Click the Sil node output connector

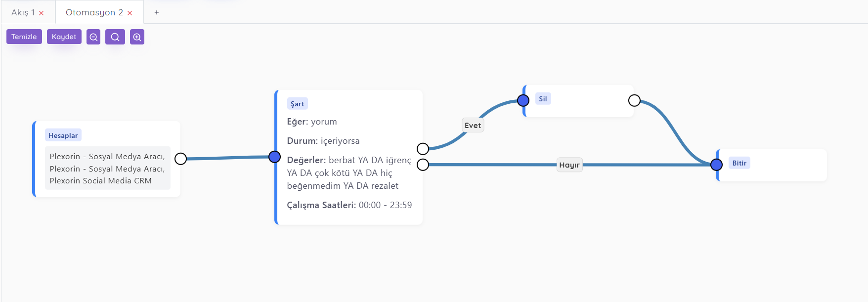pos(634,101)
